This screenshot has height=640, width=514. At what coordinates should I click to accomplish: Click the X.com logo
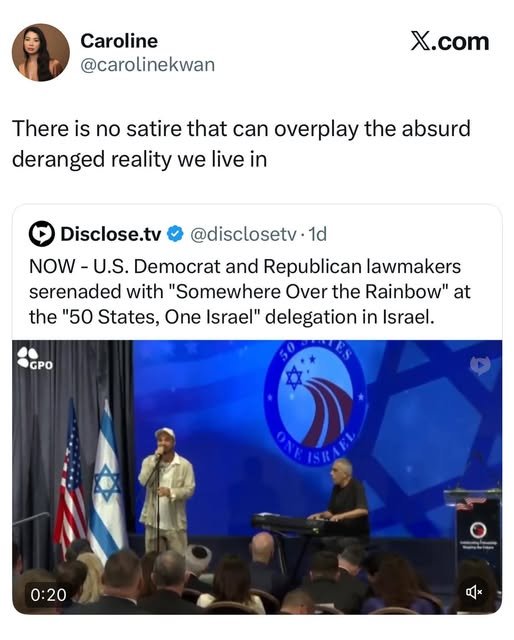(449, 42)
